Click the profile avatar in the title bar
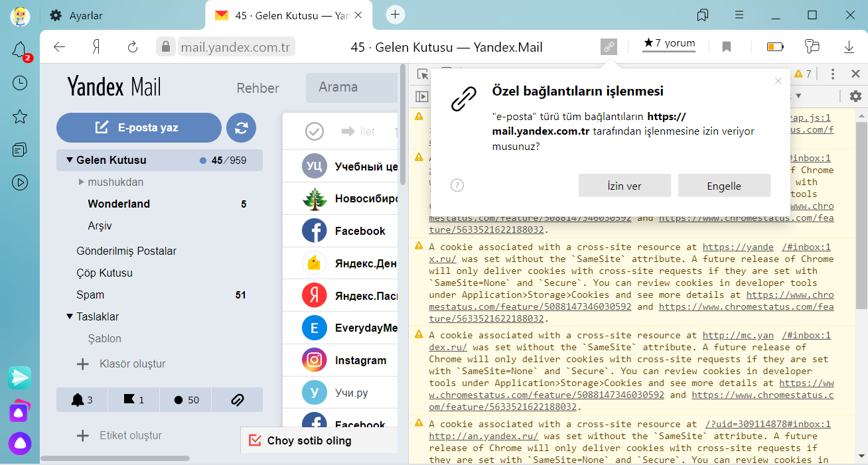This screenshot has width=868, height=465. [x=20, y=15]
